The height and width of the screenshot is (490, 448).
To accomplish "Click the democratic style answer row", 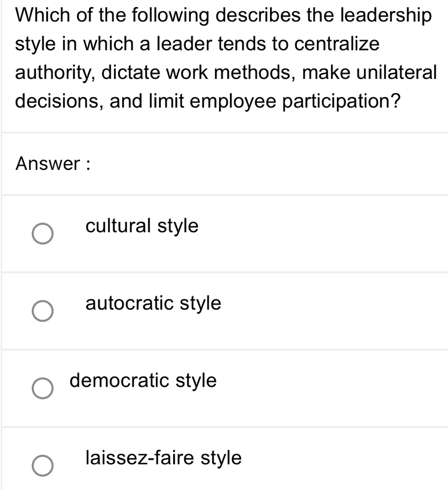I will click(224, 388).
